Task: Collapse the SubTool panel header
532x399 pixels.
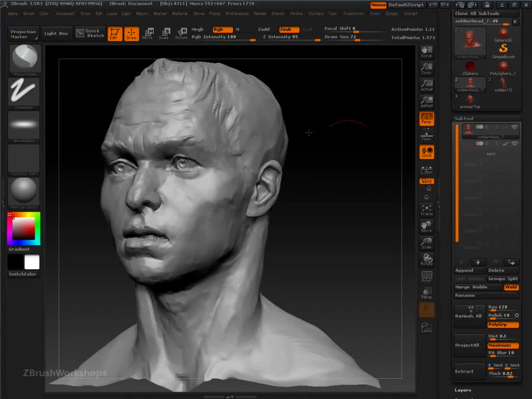Action: pyautogui.click(x=464, y=118)
